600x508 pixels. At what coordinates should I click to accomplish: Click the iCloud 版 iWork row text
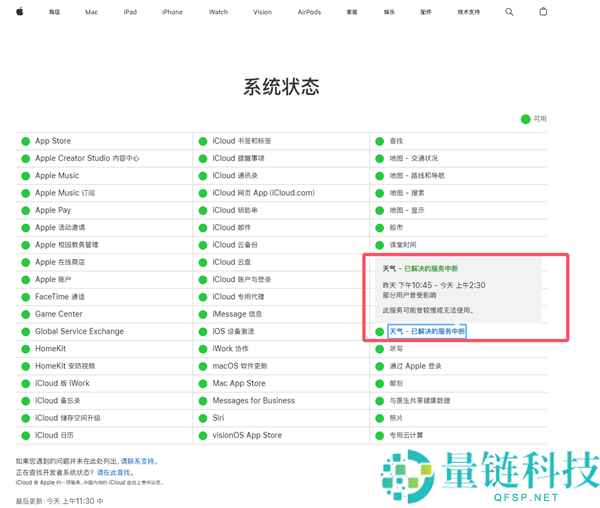point(62,384)
